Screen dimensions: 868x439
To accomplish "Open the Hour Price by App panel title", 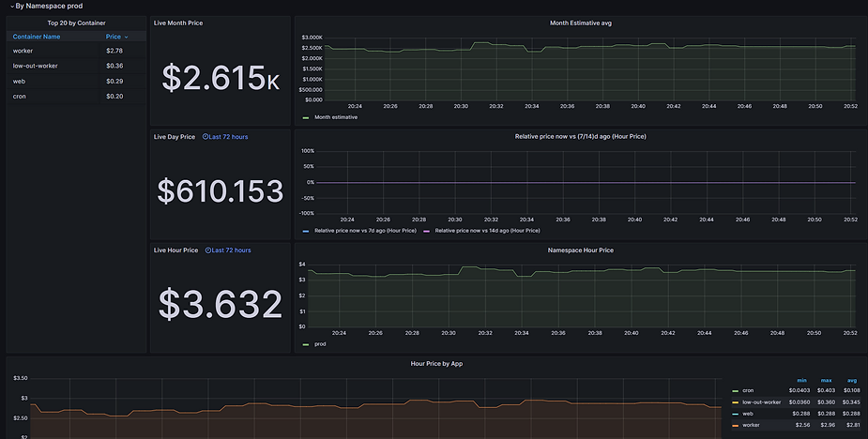I will coord(436,364).
